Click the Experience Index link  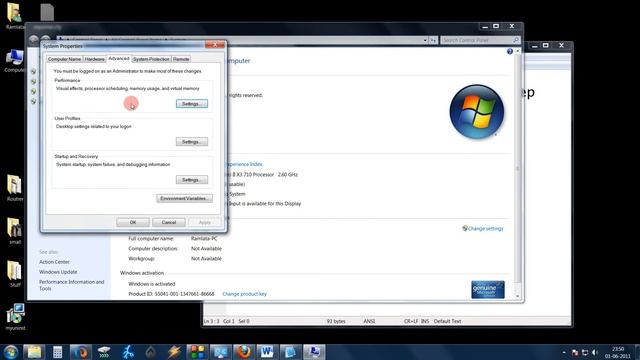coord(244,164)
